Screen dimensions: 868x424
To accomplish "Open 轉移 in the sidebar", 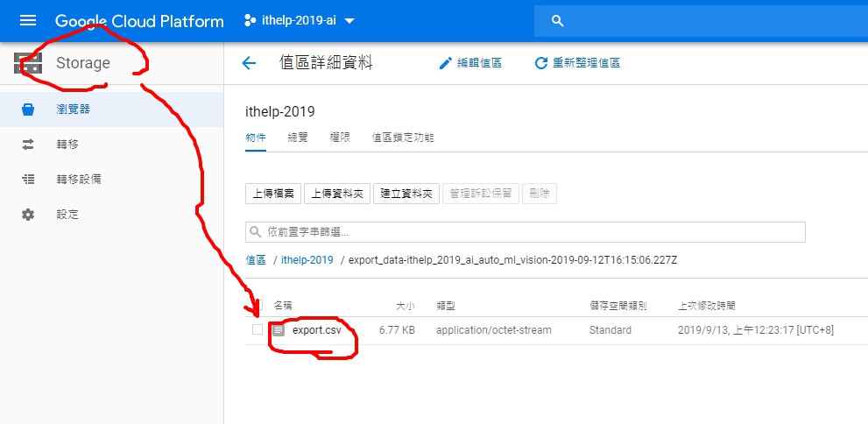I will pyautogui.click(x=112, y=145).
